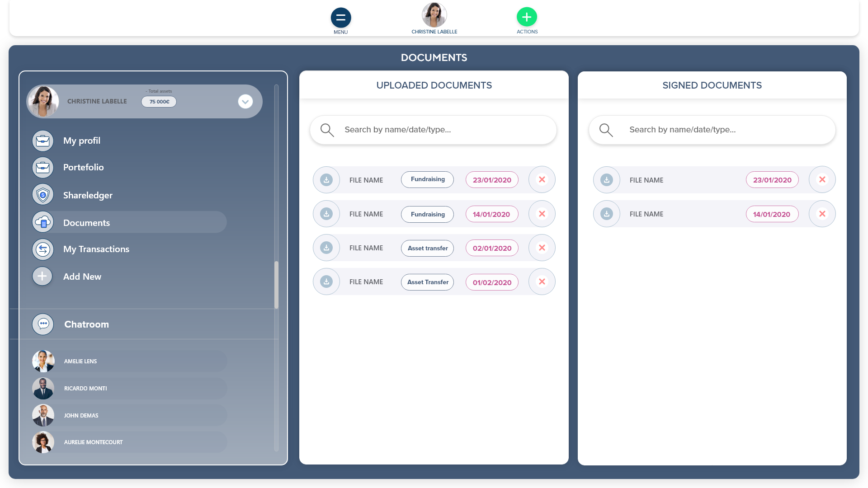Open the Chatroom speech bubble icon
Screen dimensions: 868x488
[x=43, y=324]
